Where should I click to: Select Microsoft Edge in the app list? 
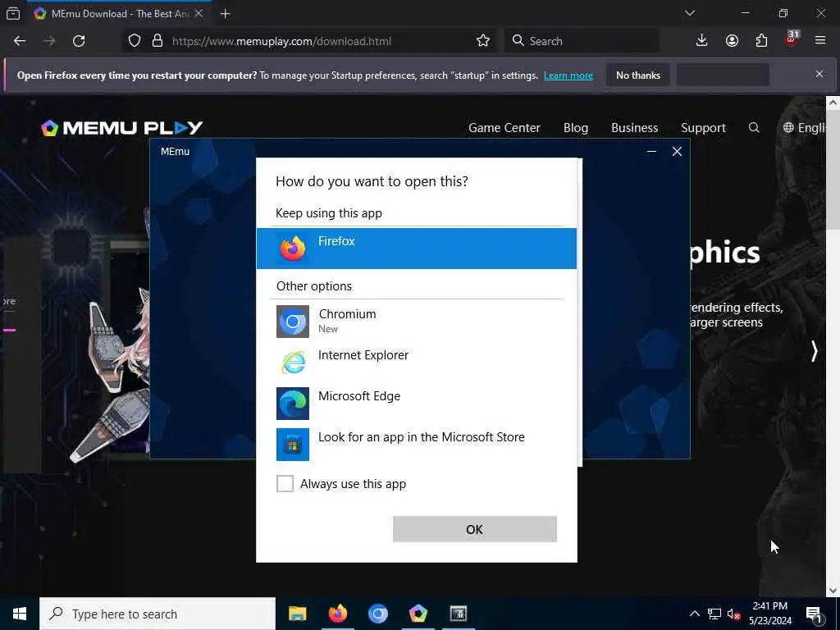(416, 403)
